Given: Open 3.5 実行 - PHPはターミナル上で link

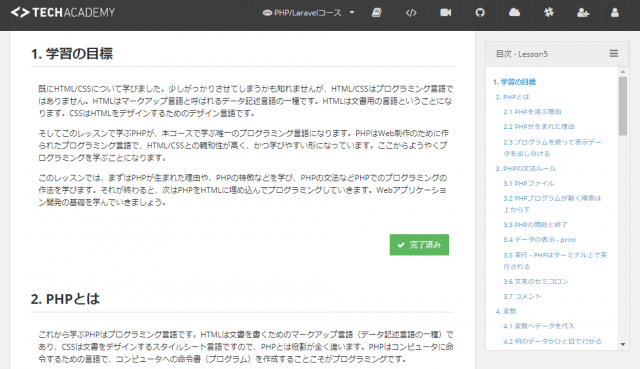Looking at the screenshot, I should click(x=555, y=261).
